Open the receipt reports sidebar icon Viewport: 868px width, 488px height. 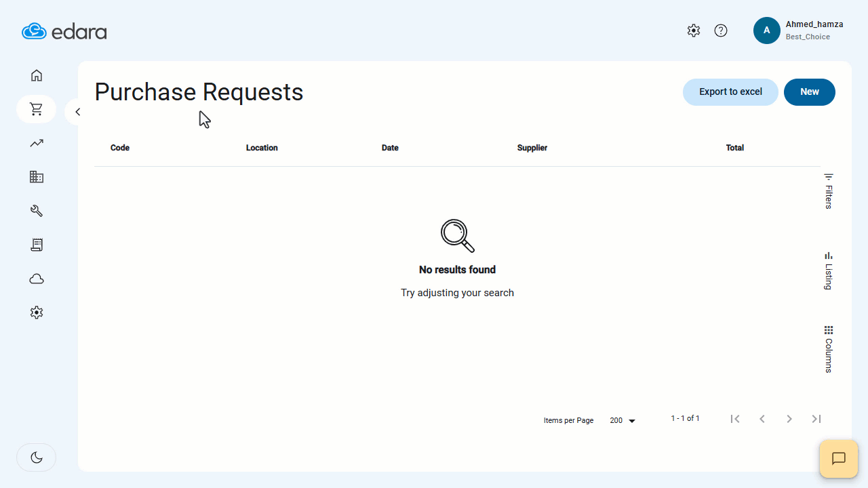37,245
